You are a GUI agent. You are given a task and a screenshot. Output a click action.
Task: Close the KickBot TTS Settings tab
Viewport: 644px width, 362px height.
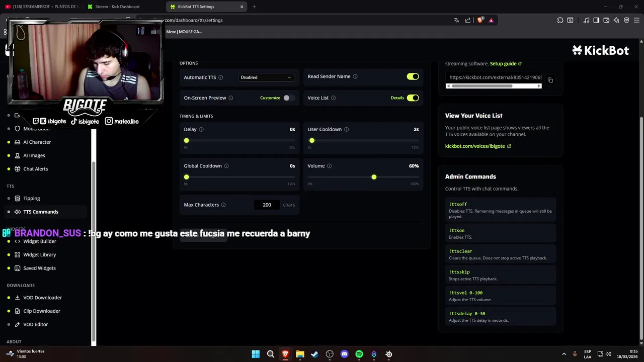coord(242,7)
